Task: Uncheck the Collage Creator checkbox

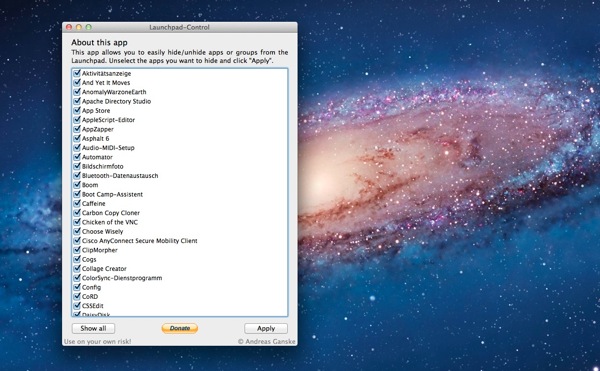Action: pos(77,268)
